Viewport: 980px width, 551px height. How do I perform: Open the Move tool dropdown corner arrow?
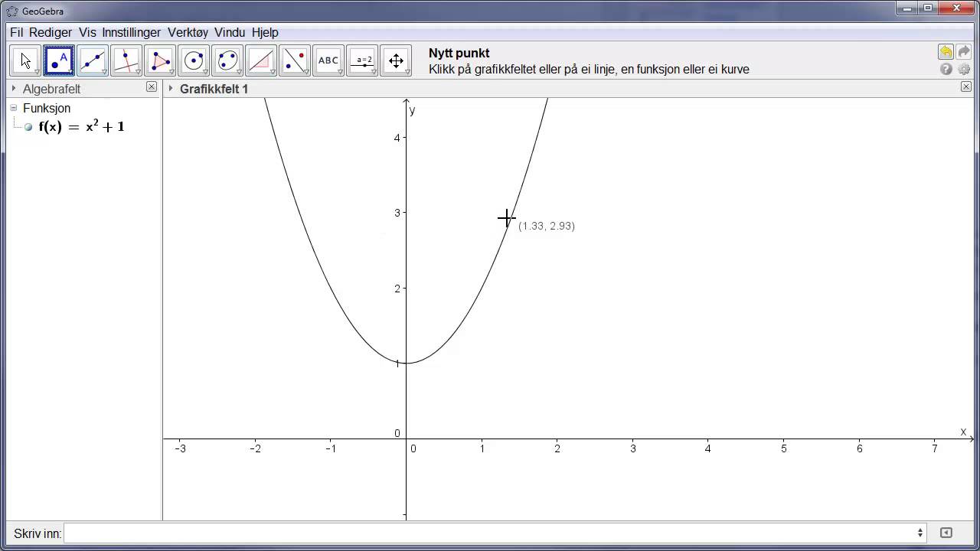37,72
